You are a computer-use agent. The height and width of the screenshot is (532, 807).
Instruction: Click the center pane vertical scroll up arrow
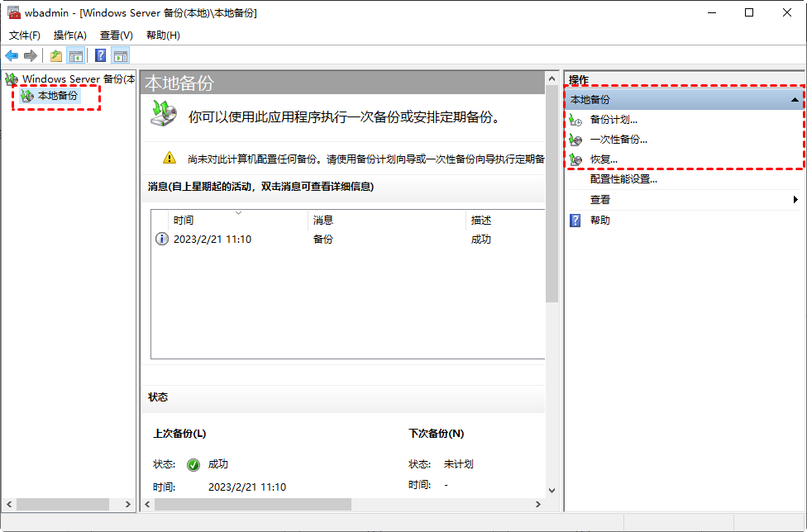552,78
